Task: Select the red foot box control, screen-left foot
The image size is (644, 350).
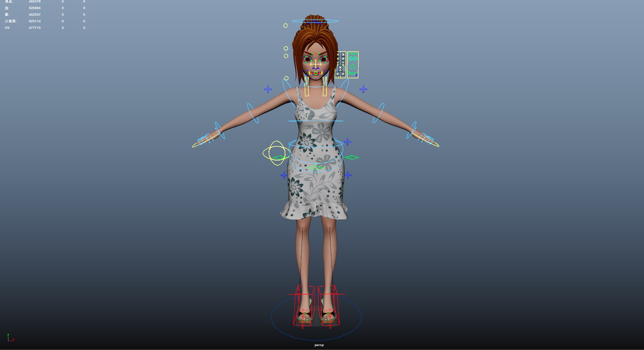Action: 304,306
